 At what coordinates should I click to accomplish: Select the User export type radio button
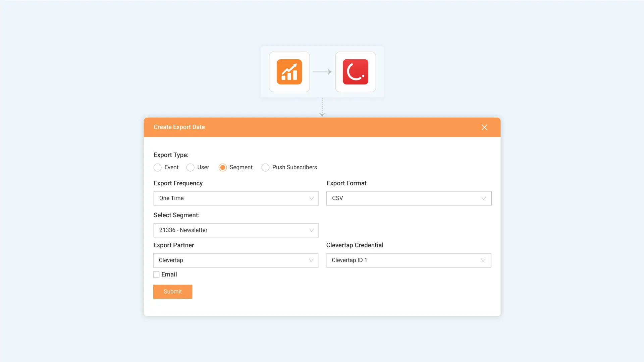(x=190, y=168)
